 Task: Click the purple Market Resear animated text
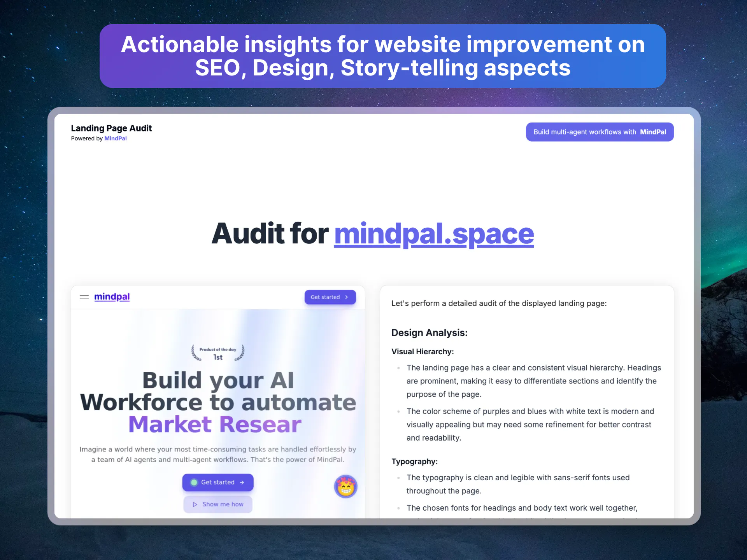pyautogui.click(x=215, y=424)
